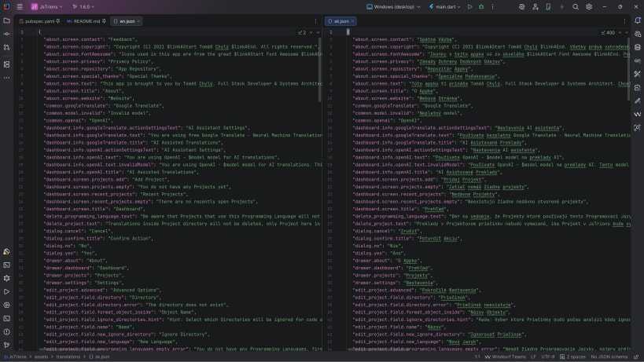
Task: Open the Git tool window
Action: (x=6, y=346)
